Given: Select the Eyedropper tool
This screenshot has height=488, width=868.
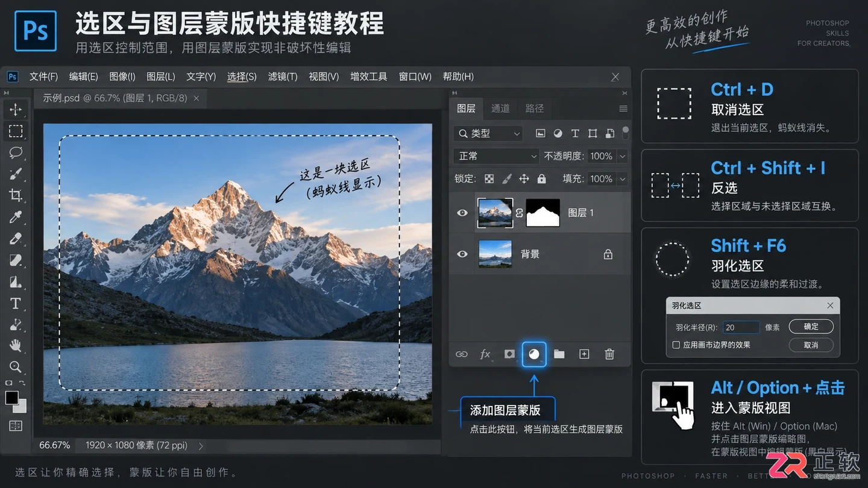Looking at the screenshot, I should [16, 217].
